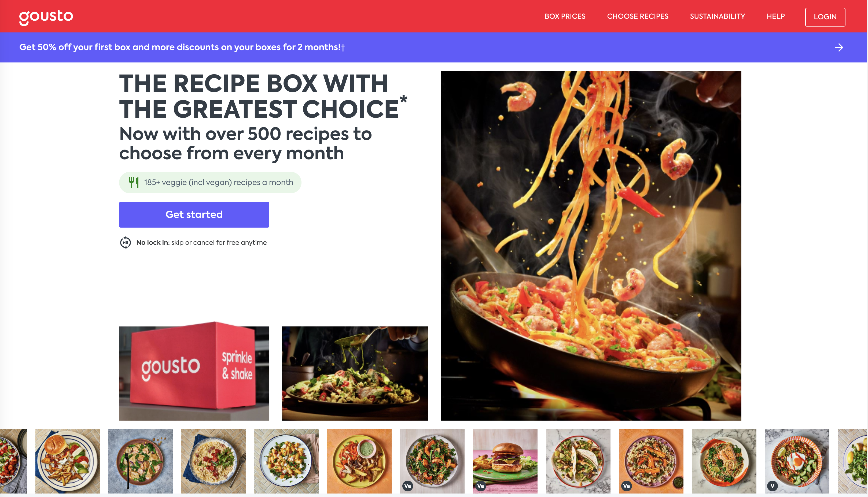
Task: Click the Ve badge on kale salad thumbnail
Action: click(x=407, y=486)
